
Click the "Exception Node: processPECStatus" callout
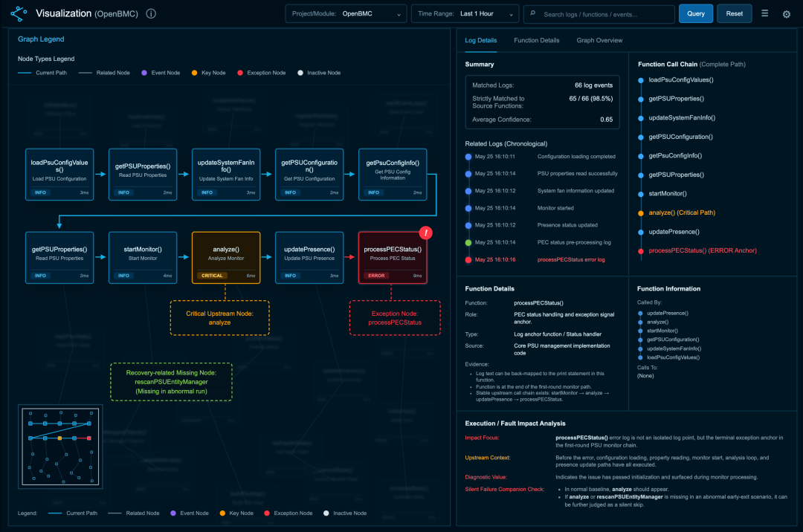pyautogui.click(x=395, y=318)
